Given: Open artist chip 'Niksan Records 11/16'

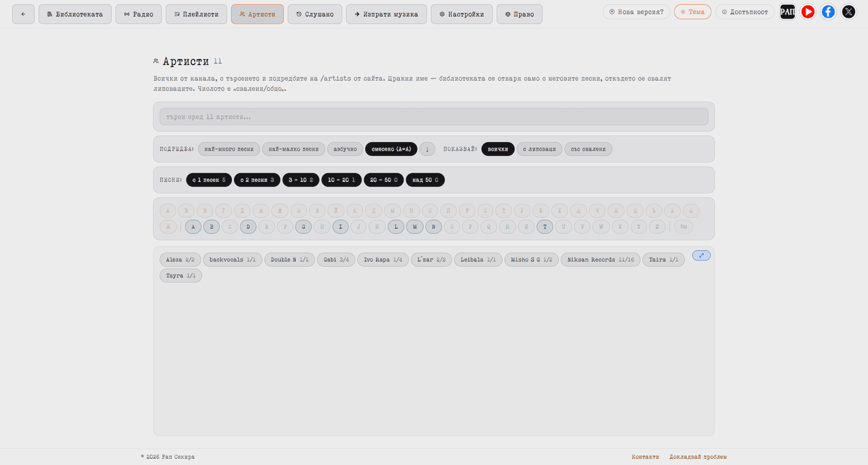Looking at the screenshot, I should pyautogui.click(x=601, y=260).
